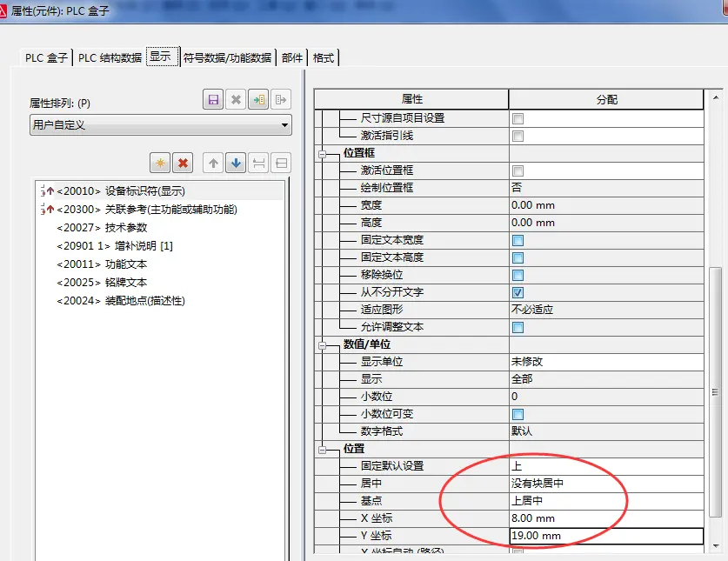Screen dimensions: 728x561
Task: Select <20027> 技术参数 row
Action: point(161,228)
